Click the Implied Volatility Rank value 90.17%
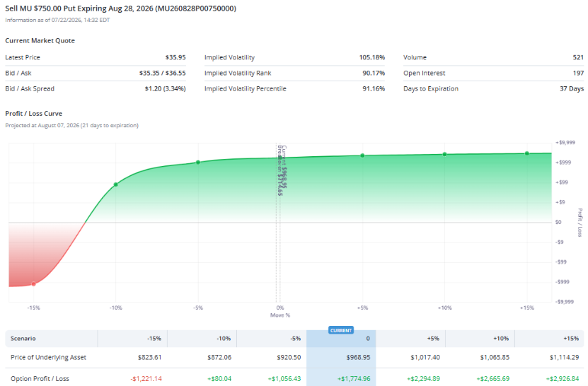This screenshot has height=386, width=588. click(x=374, y=73)
